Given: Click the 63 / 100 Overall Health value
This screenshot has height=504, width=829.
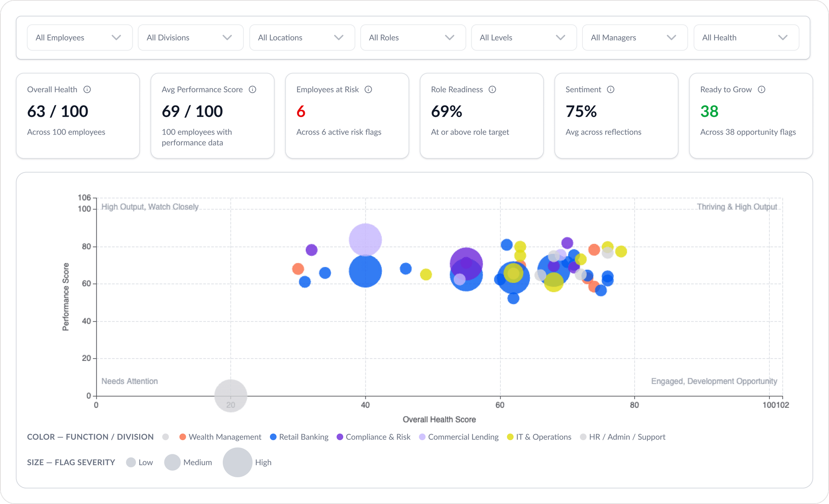Looking at the screenshot, I should coord(58,111).
